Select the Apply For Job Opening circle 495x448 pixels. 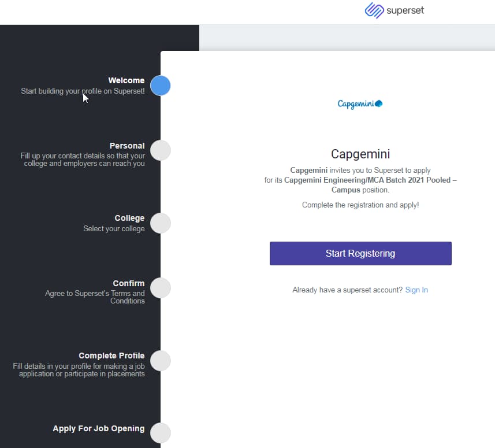tap(161, 433)
